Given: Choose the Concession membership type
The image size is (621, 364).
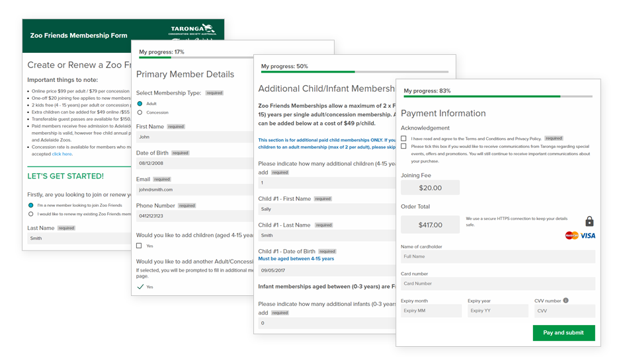Looking at the screenshot, I should pyautogui.click(x=140, y=112).
